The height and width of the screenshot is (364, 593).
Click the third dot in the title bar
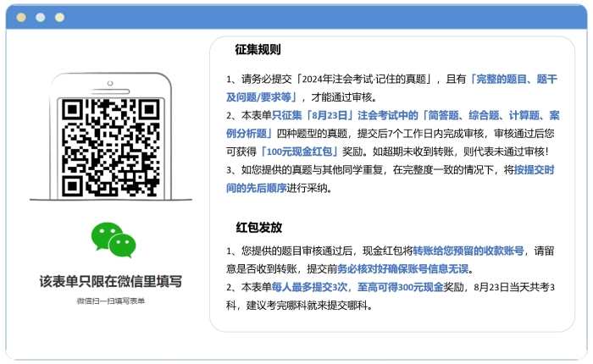tap(59, 17)
